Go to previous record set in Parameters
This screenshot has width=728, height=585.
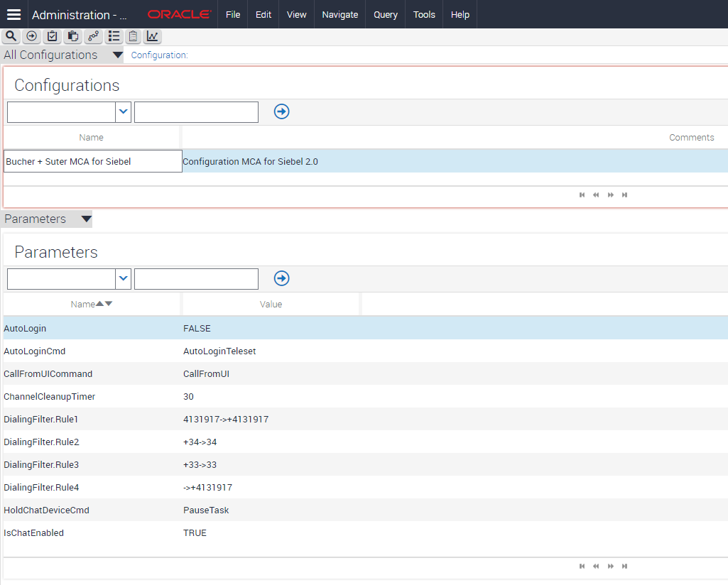(596, 566)
